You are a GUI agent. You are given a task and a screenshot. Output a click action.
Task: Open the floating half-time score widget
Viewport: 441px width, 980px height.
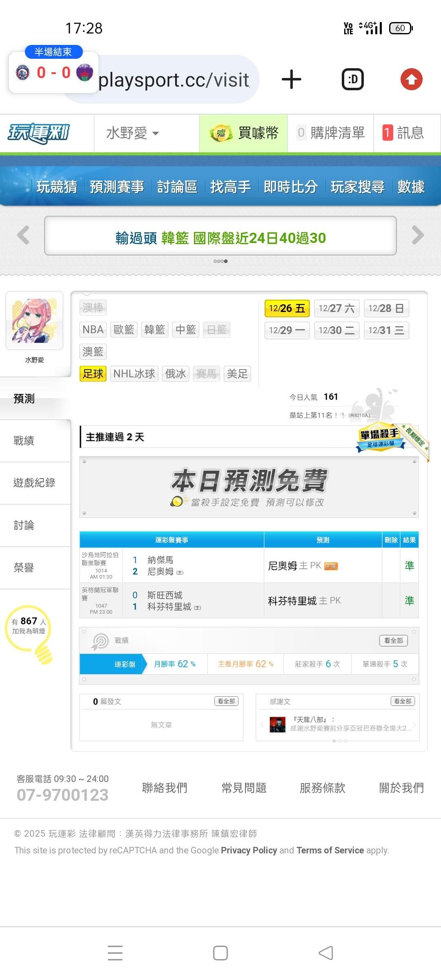click(x=53, y=70)
